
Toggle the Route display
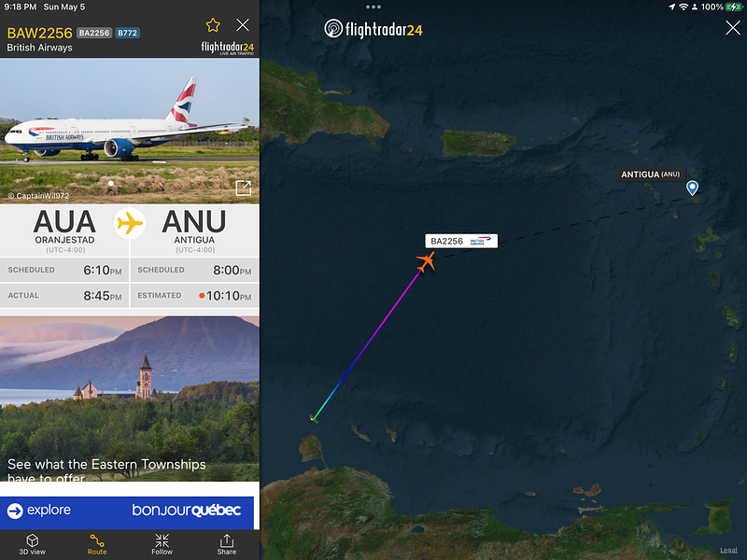pos(97,544)
